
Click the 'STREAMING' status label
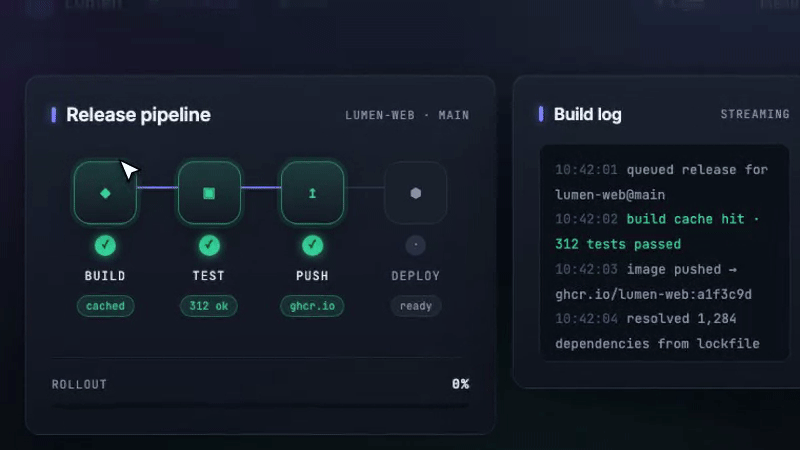(755, 114)
